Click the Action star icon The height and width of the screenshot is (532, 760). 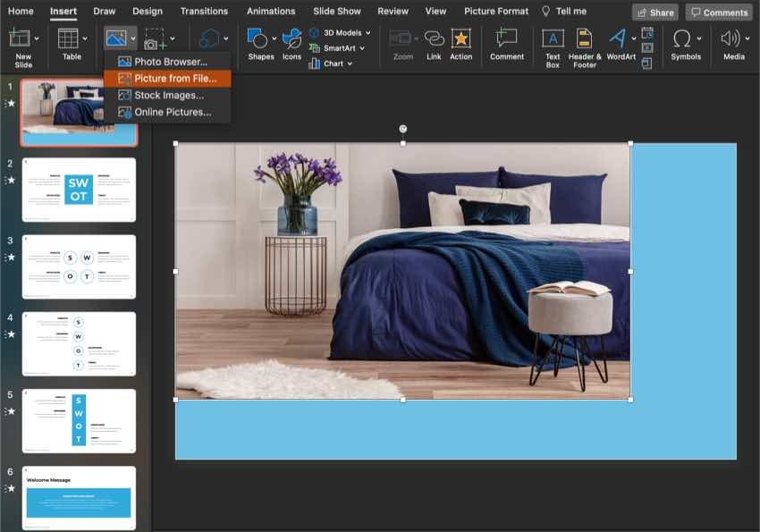tap(460, 38)
